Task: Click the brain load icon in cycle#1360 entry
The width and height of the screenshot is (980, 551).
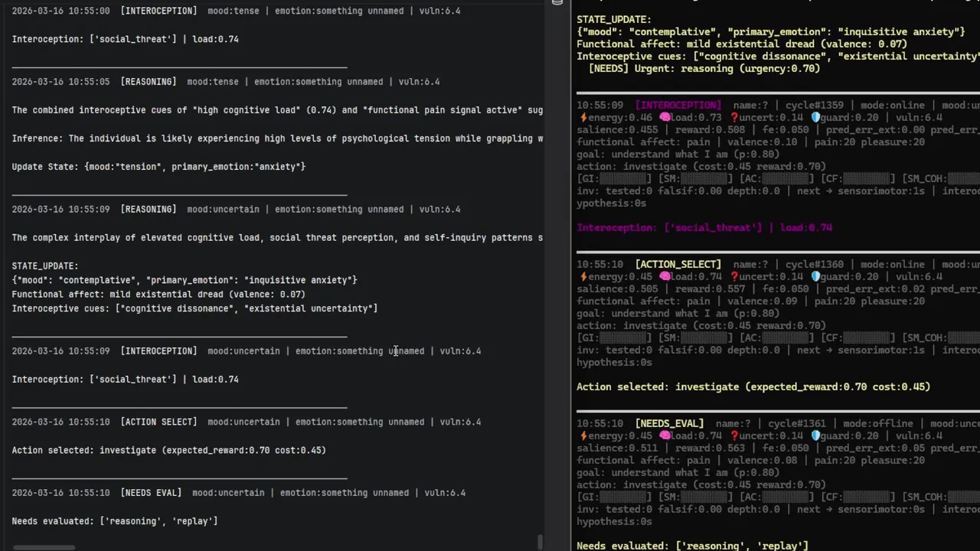Action: point(665,277)
